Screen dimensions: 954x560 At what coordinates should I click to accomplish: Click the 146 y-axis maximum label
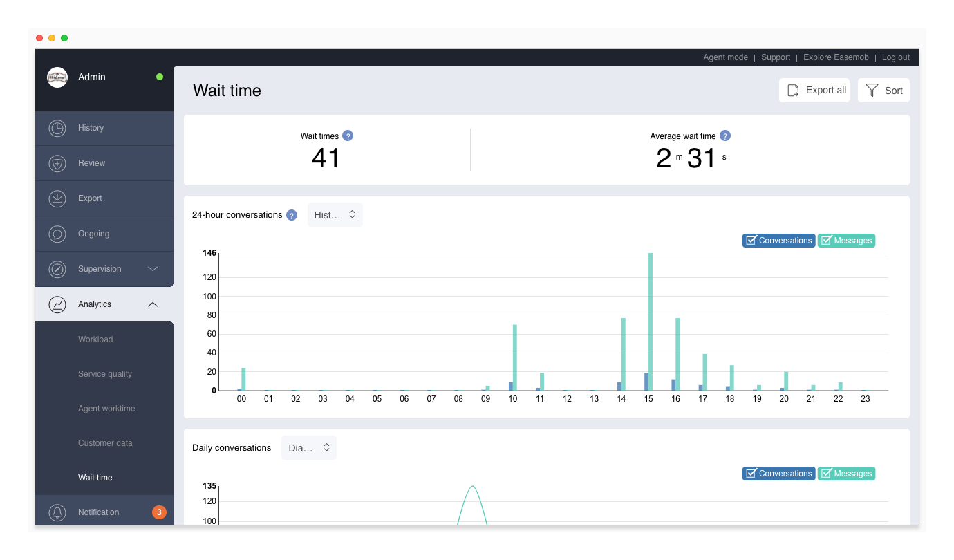pyautogui.click(x=209, y=253)
